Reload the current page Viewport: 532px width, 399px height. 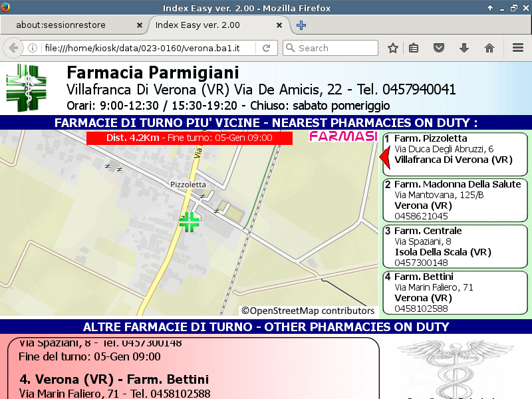(x=266, y=48)
